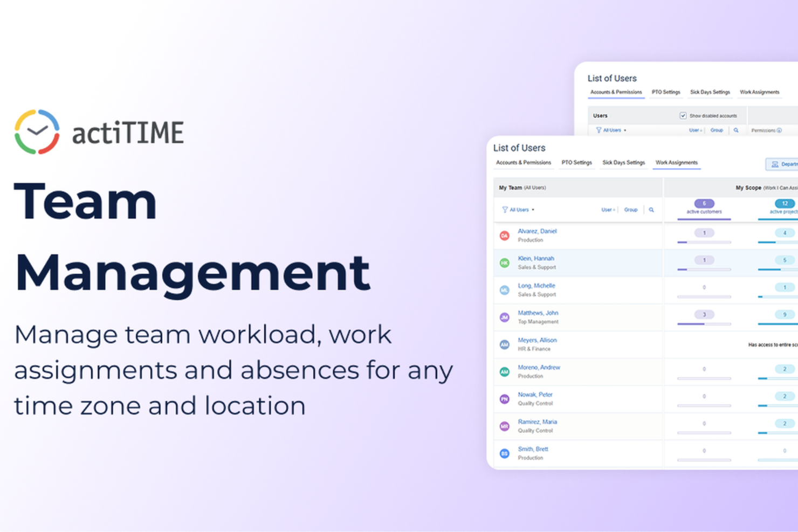Click the customers count badge 1 for Alvarez
The height and width of the screenshot is (532, 798).
click(x=704, y=233)
